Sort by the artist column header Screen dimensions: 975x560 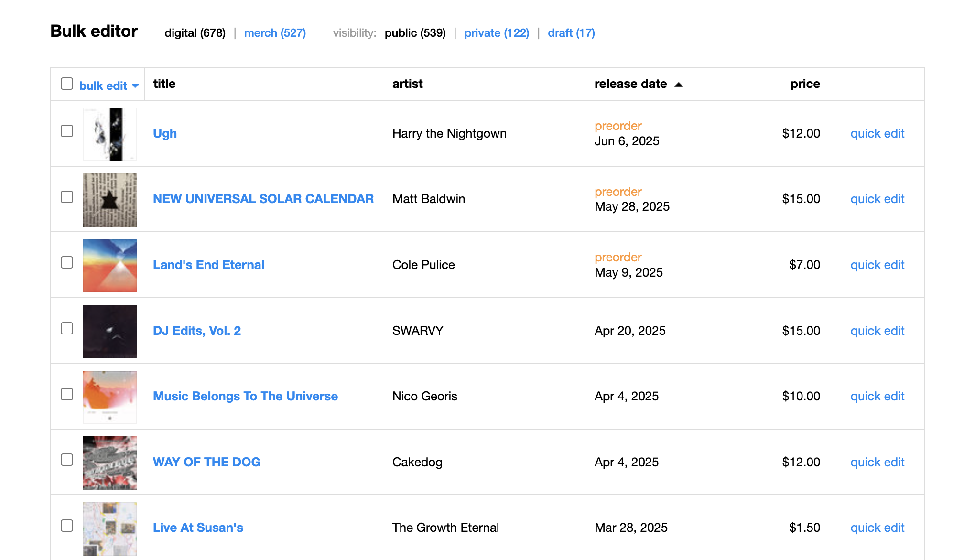[x=407, y=84]
